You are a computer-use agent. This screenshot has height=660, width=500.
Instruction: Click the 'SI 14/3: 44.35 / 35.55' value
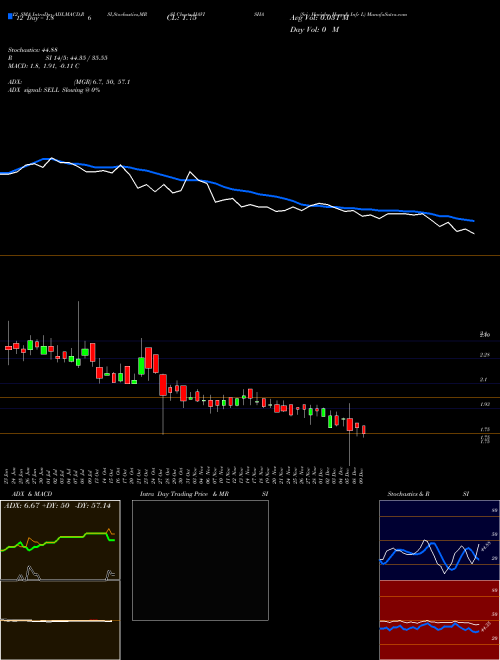77,58
